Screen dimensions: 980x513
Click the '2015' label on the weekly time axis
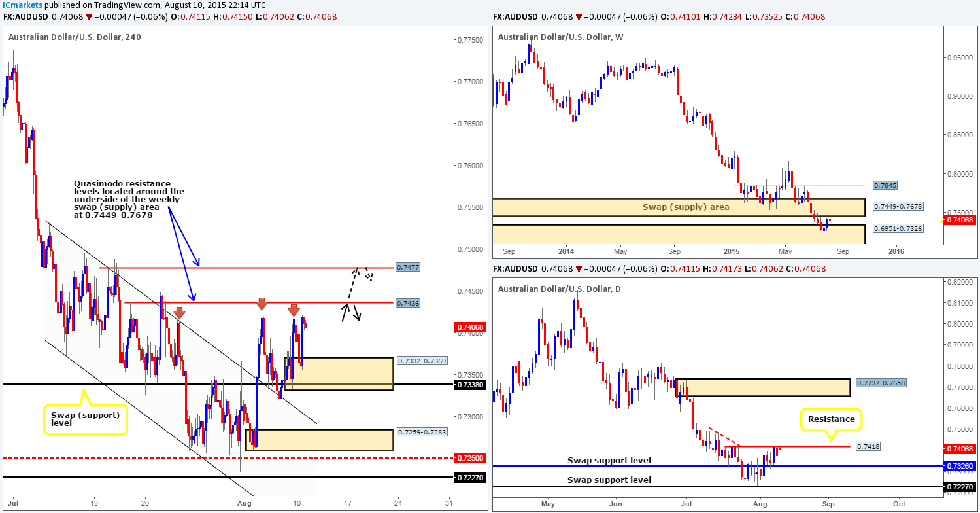point(731,251)
